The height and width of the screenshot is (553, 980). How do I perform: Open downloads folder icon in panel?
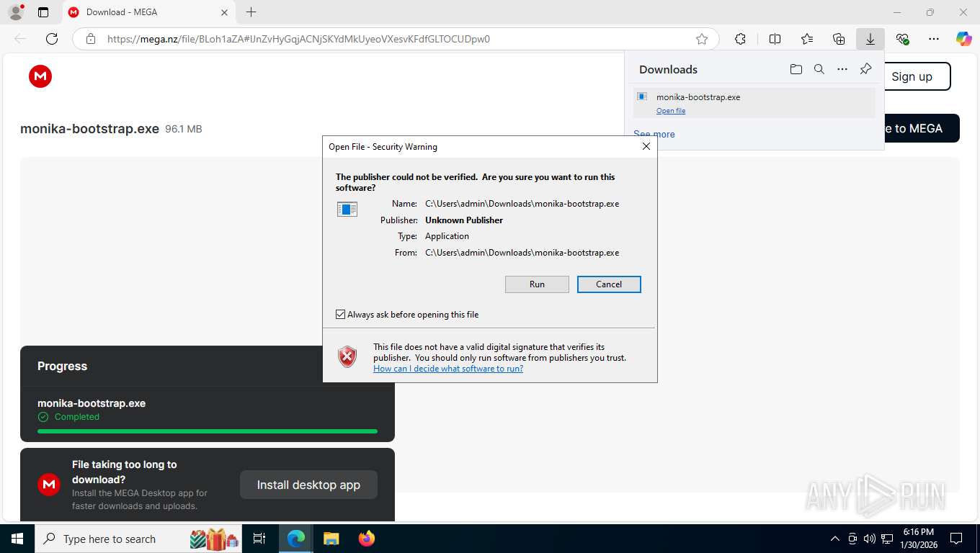click(796, 69)
